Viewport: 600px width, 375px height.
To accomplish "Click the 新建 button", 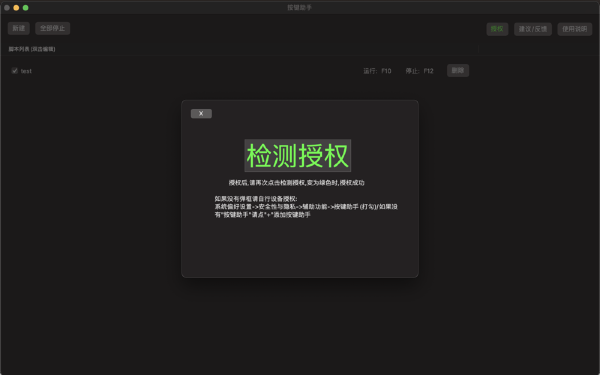I will [x=19, y=28].
